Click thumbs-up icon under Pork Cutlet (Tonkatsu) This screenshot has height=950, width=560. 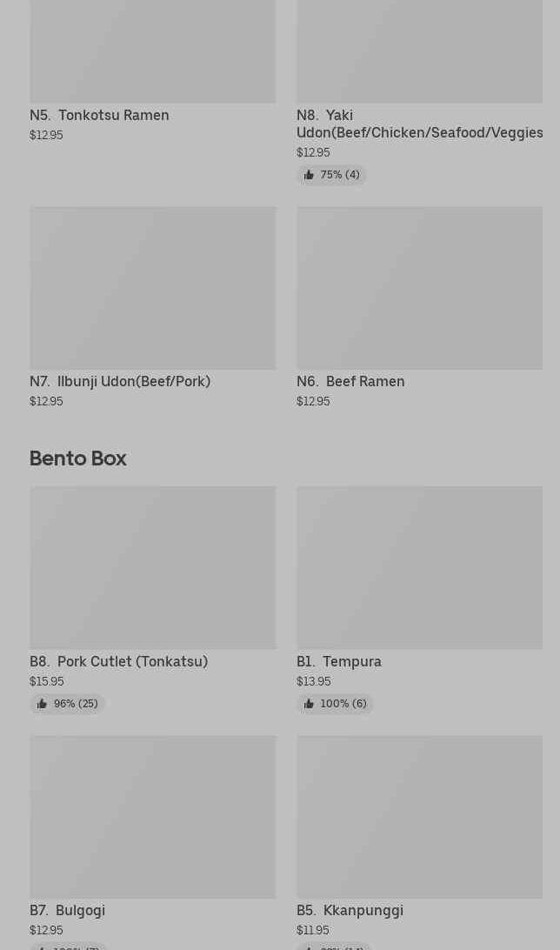click(x=42, y=704)
